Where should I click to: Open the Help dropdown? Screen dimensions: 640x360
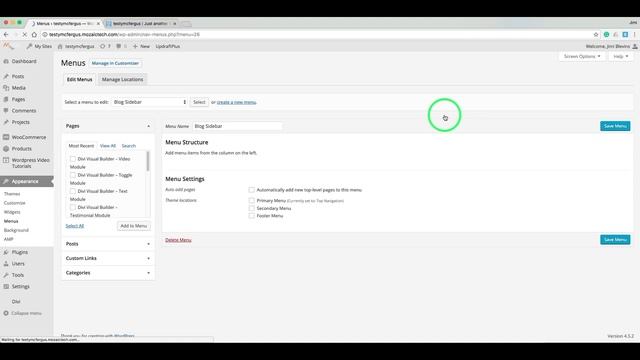[x=621, y=56]
